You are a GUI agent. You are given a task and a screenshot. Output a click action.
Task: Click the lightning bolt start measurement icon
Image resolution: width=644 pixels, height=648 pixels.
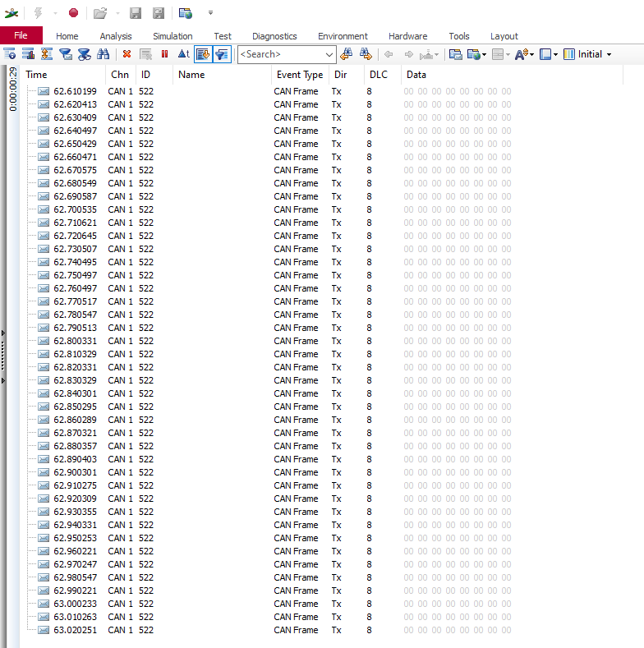click(x=39, y=13)
